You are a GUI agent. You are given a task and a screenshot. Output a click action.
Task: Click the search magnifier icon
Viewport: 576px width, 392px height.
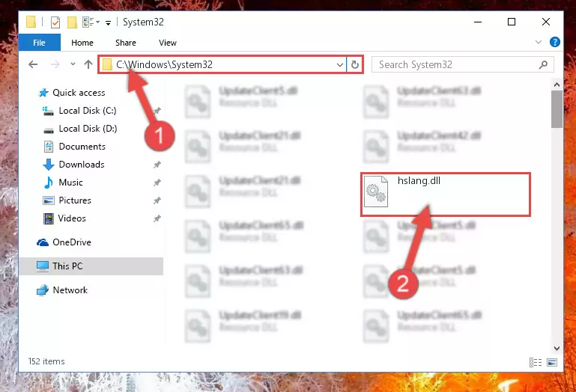click(x=543, y=64)
